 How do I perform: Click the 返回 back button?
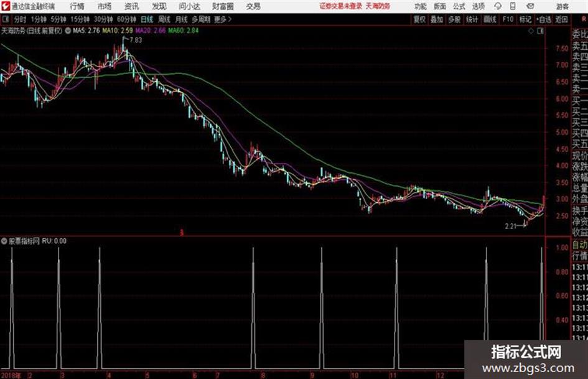pos(561,19)
